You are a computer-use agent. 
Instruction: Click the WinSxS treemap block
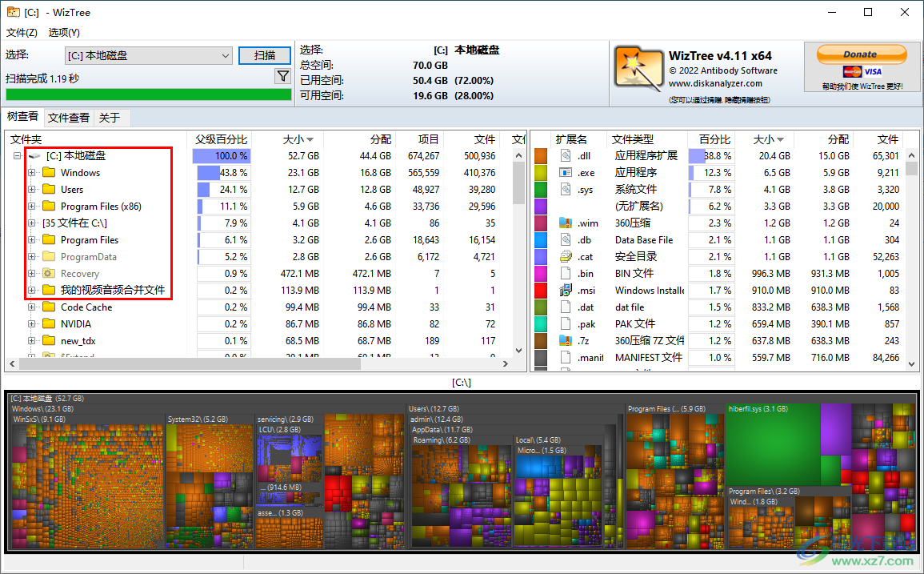tap(87, 481)
